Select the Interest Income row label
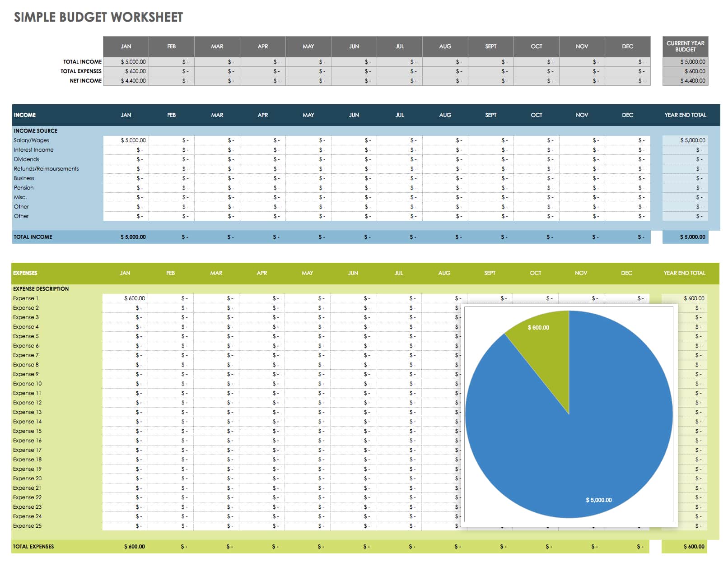 (34, 150)
